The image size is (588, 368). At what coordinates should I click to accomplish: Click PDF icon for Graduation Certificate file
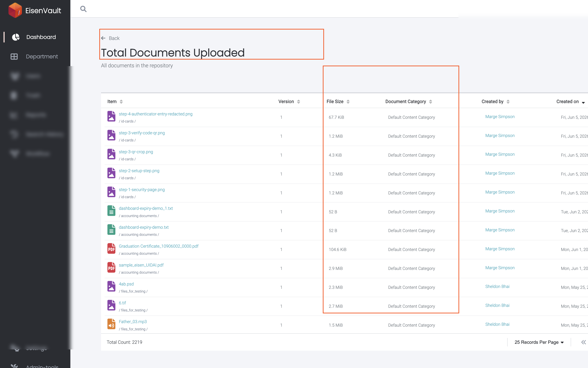pyautogui.click(x=111, y=249)
